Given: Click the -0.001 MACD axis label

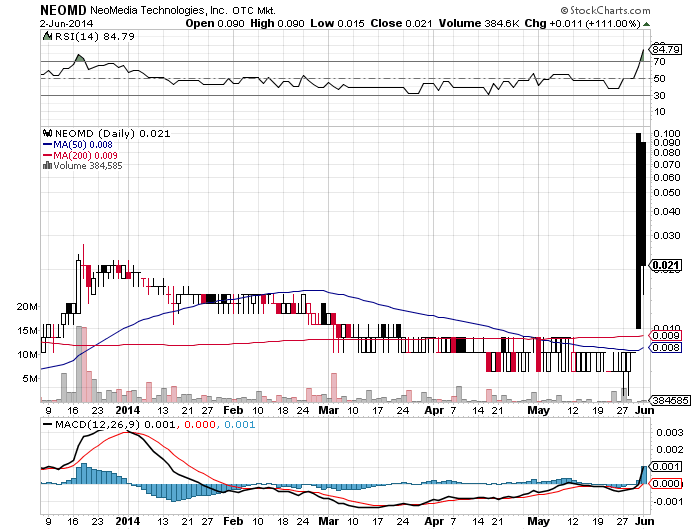Looking at the screenshot, I should [668, 501].
